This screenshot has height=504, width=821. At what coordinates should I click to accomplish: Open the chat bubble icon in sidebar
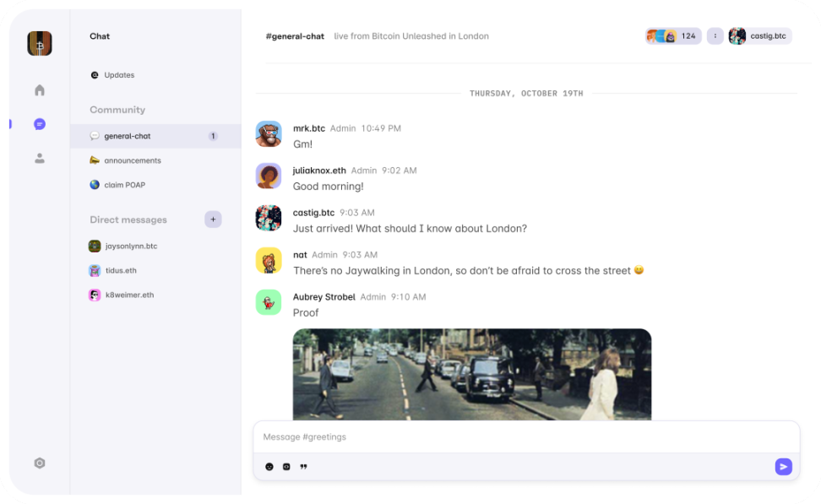tap(40, 124)
